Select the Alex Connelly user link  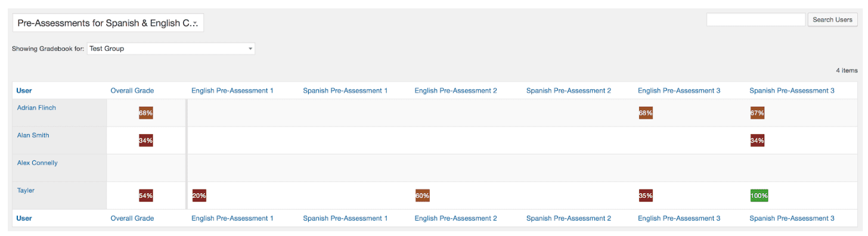(x=38, y=163)
